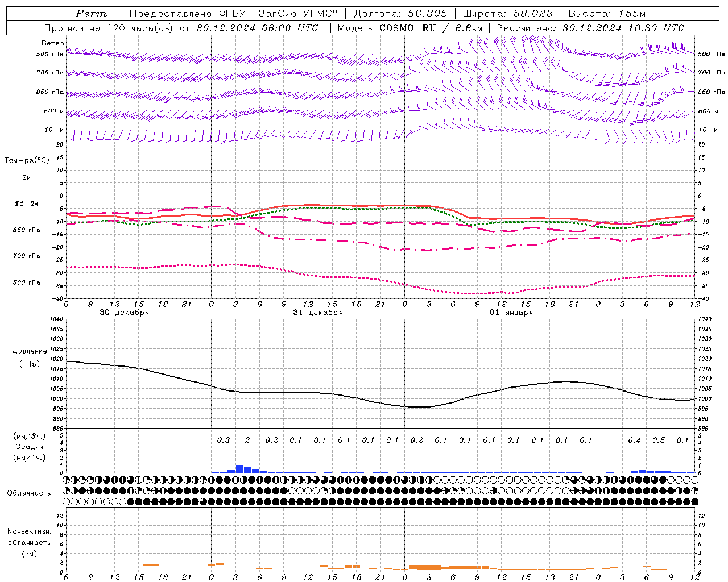Click the "(мм/3ч.)" precipitation unit label

pos(30,436)
